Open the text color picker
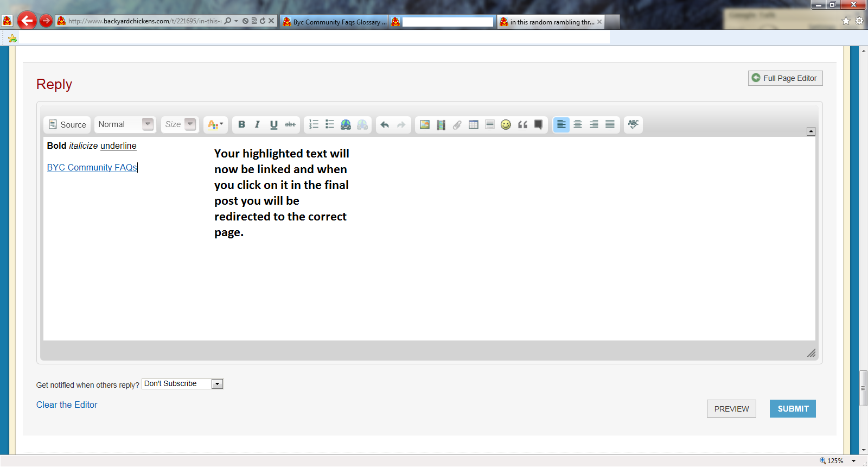Image resolution: width=868 pixels, height=467 pixels. click(215, 124)
